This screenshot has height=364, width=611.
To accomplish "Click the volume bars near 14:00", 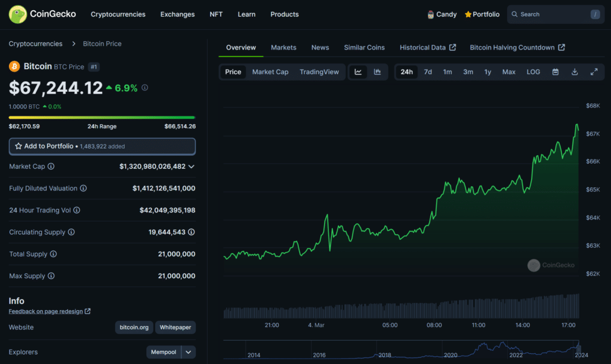I will point(523,309).
